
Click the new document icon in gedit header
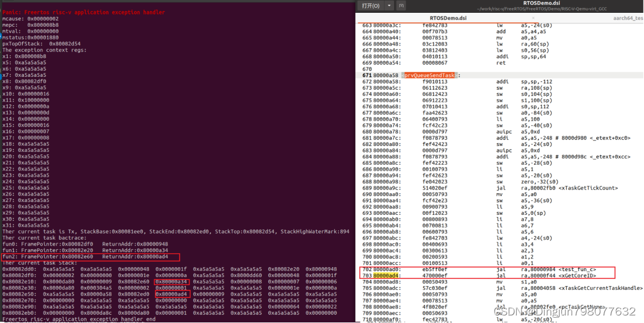401,6
